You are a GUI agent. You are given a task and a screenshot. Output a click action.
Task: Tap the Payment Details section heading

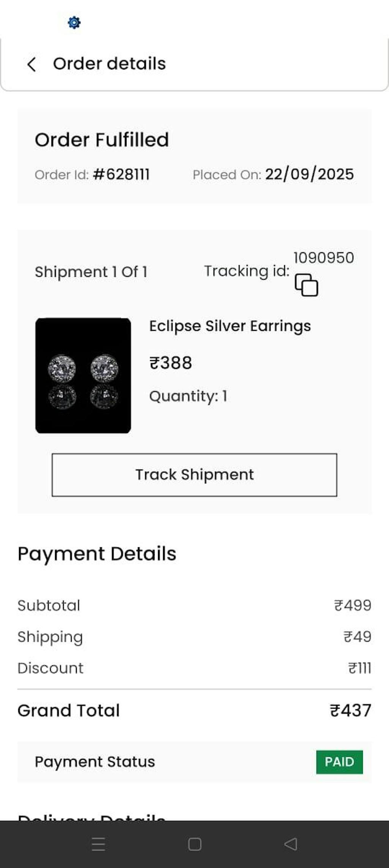[97, 554]
